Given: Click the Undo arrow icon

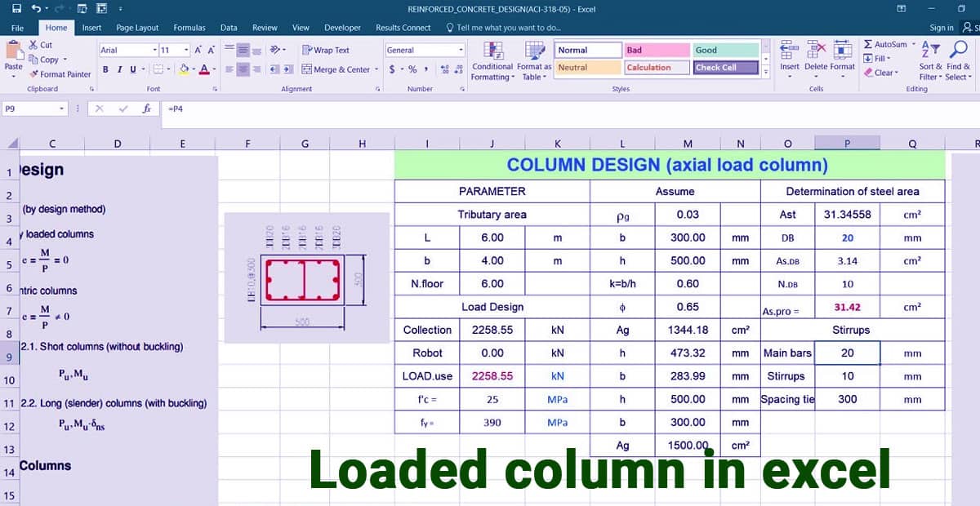Looking at the screenshot, I should [x=36, y=9].
